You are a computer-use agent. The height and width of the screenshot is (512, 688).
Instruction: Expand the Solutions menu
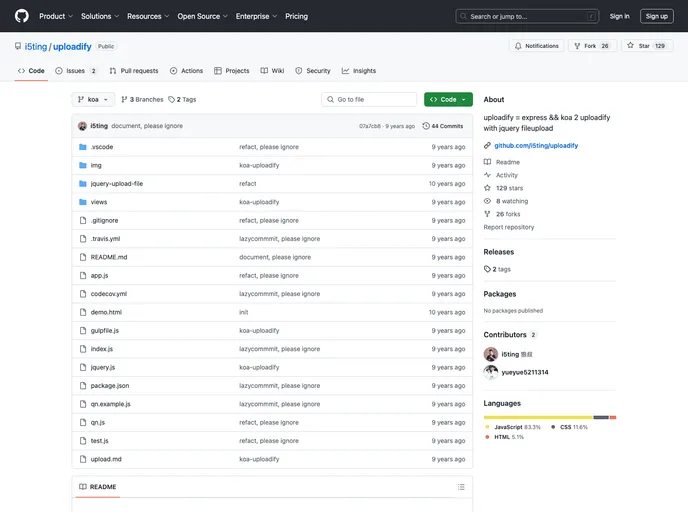pyautogui.click(x=100, y=16)
